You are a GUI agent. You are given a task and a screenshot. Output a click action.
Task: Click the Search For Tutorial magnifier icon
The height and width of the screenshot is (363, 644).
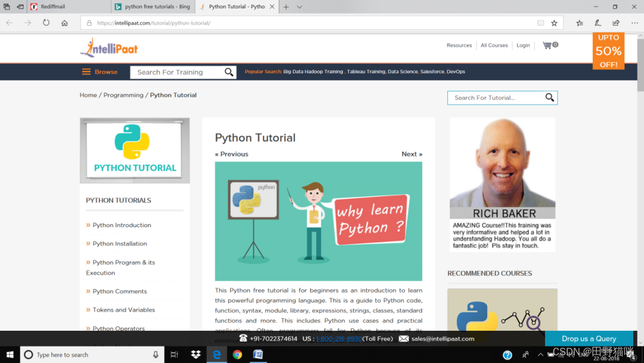550,97
